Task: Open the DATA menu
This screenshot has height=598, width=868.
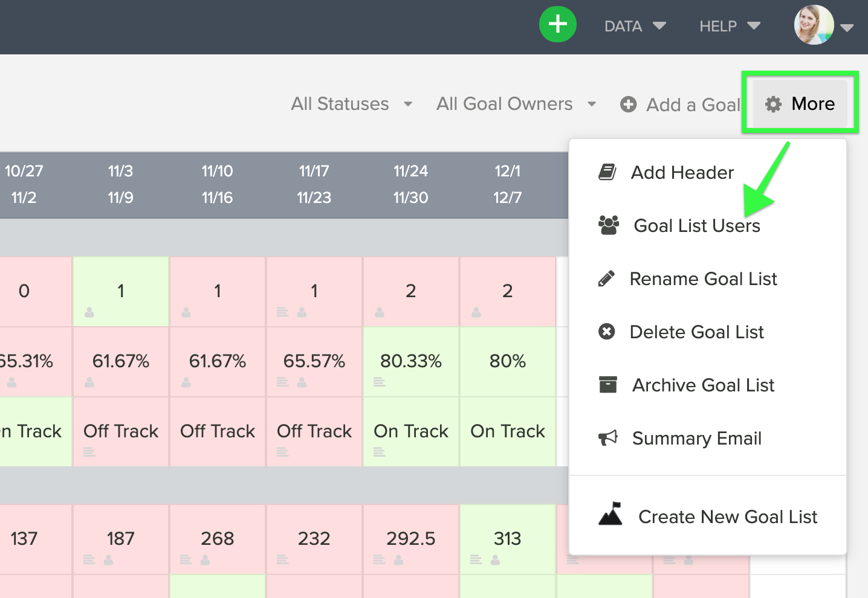Action: point(635,26)
